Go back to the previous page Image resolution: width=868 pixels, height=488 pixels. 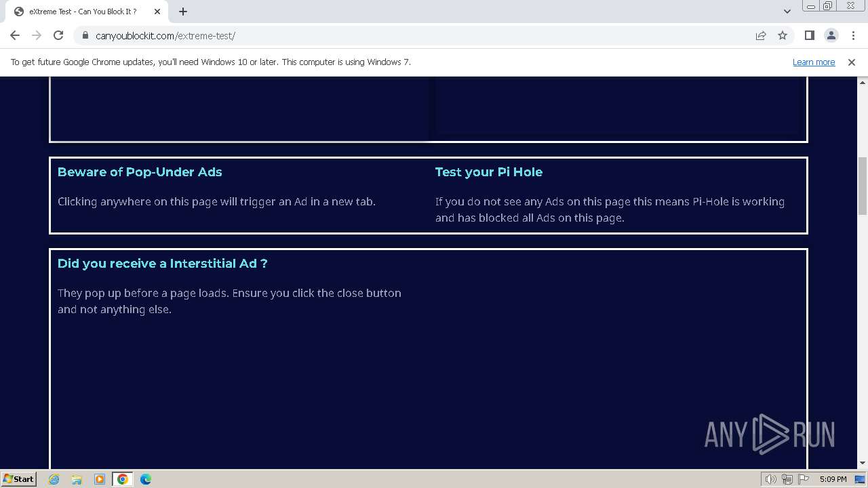[15, 35]
